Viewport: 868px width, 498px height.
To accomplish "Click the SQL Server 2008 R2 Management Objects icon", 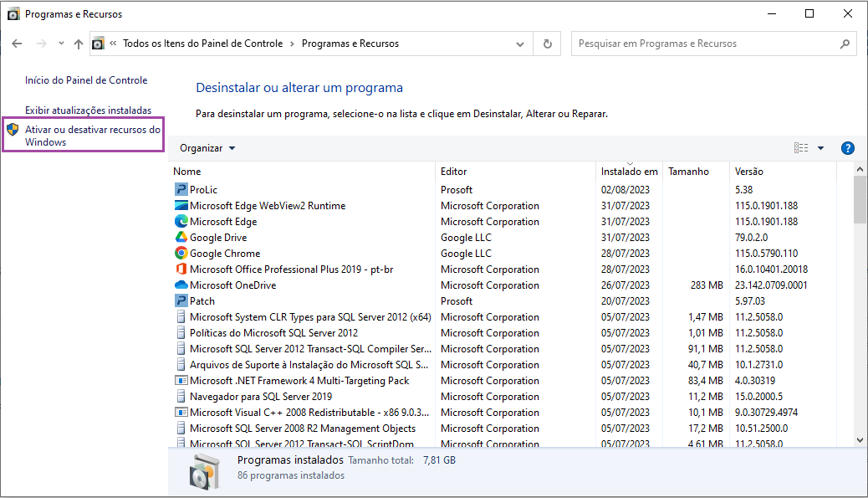I will coord(181,429).
